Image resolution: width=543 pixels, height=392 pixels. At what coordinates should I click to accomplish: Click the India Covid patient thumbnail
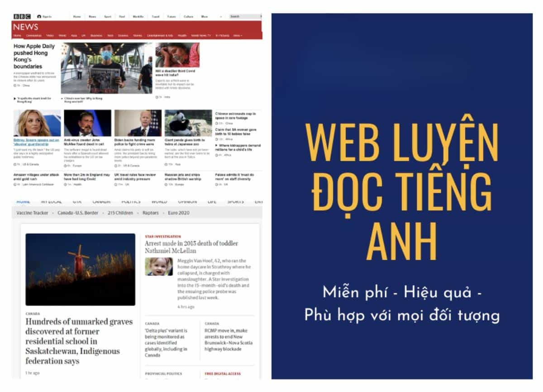(177, 55)
